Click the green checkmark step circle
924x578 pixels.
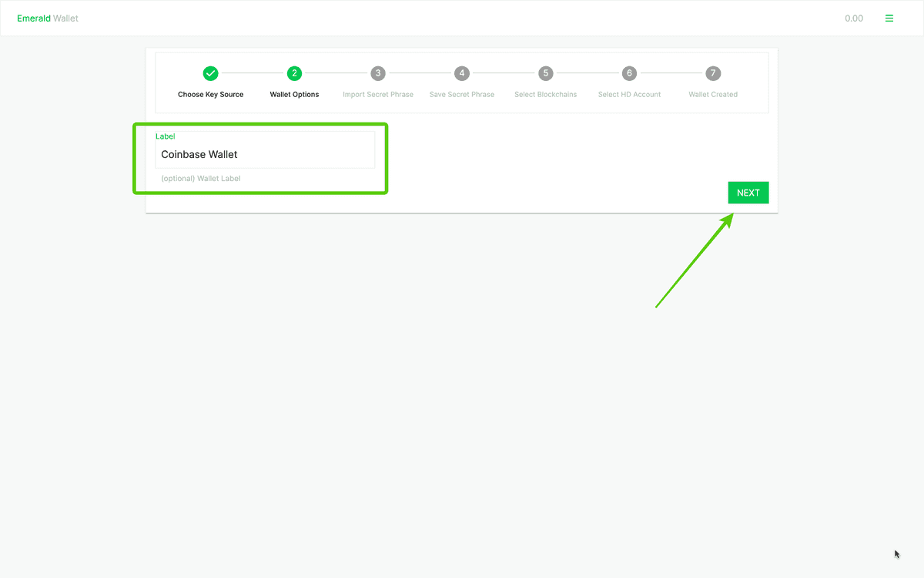[x=210, y=73]
